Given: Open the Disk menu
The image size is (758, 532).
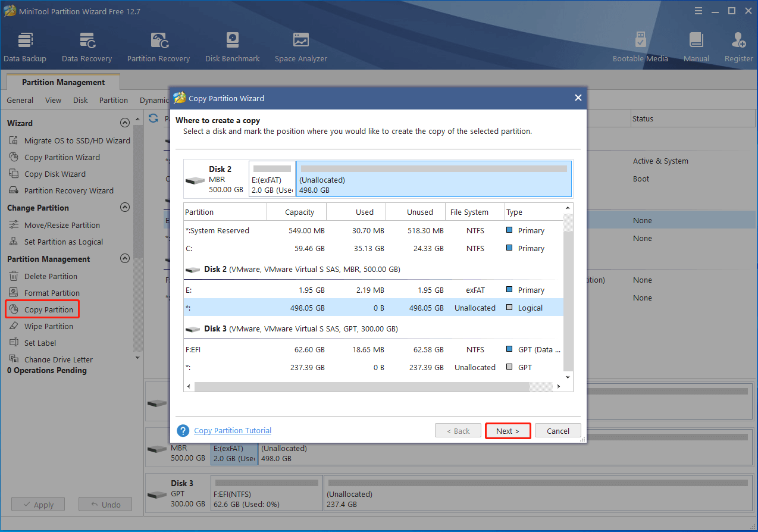Looking at the screenshot, I should pyautogui.click(x=80, y=101).
